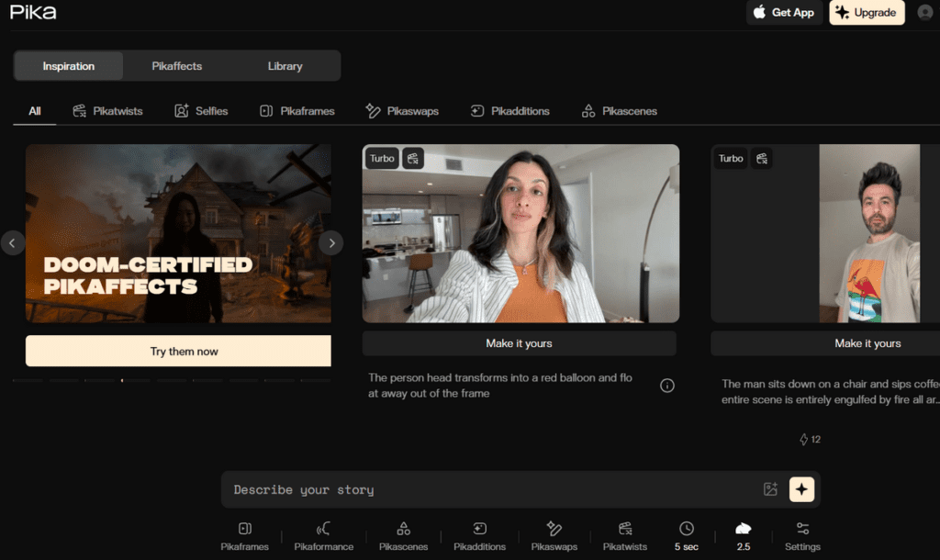Select the Pikaswaps tool in bottom toolbar
This screenshot has height=560, width=940.
coord(554,529)
